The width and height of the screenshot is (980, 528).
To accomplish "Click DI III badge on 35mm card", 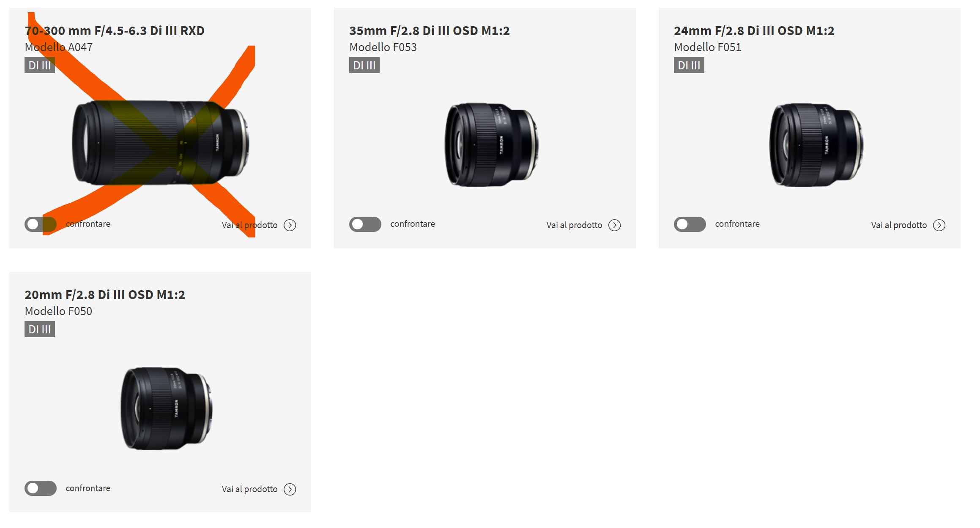I will click(364, 65).
